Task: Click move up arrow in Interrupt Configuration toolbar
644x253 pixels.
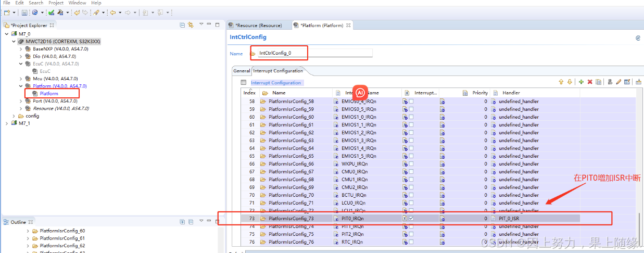Action: 561,82
